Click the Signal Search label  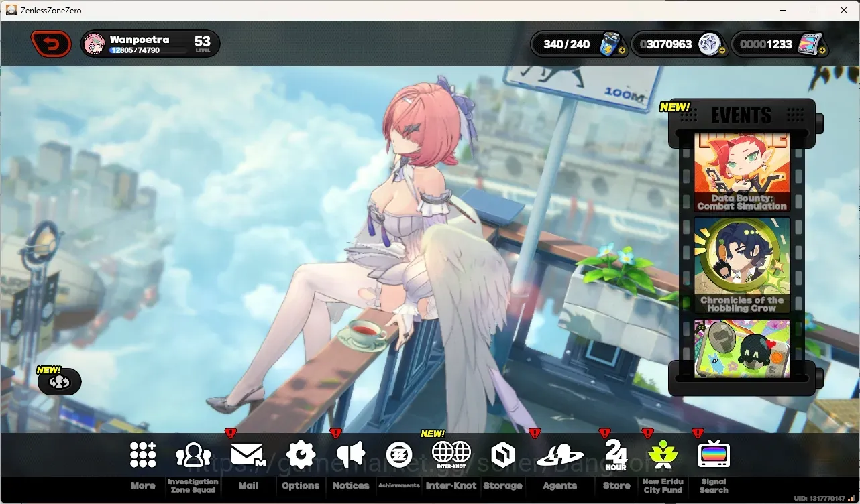coord(714,486)
